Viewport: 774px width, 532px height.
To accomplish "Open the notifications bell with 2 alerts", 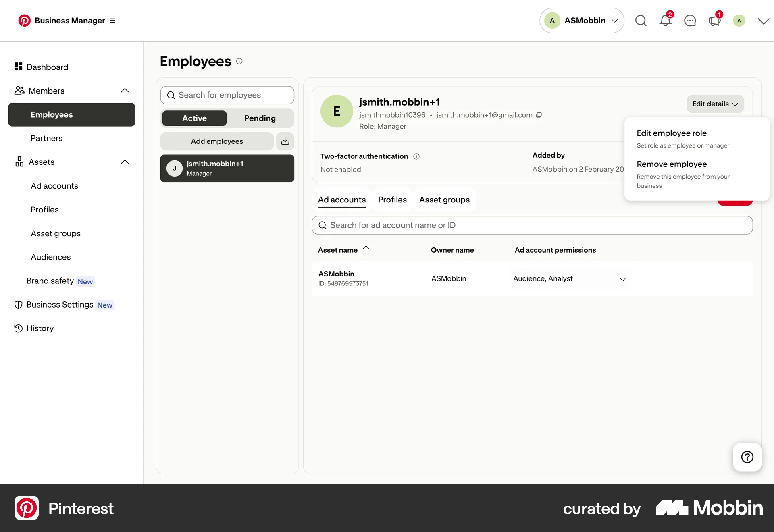I will pos(665,21).
